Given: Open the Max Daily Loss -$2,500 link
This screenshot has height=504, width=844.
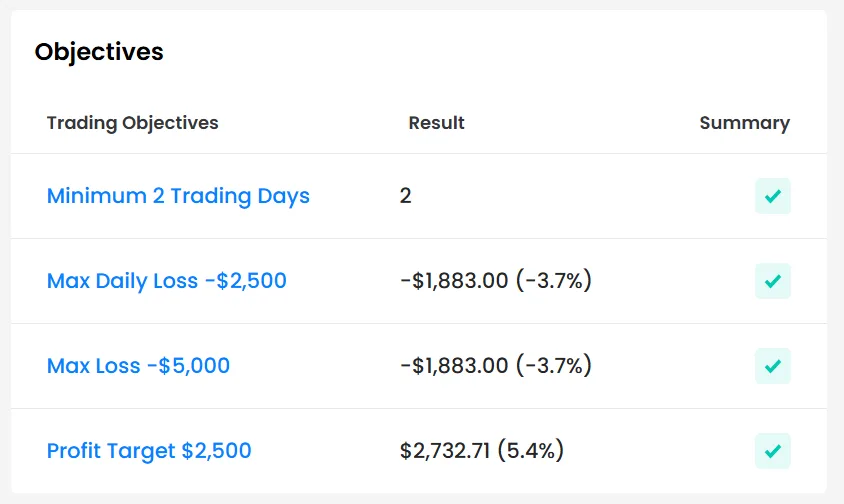Looking at the screenshot, I should 166,281.
